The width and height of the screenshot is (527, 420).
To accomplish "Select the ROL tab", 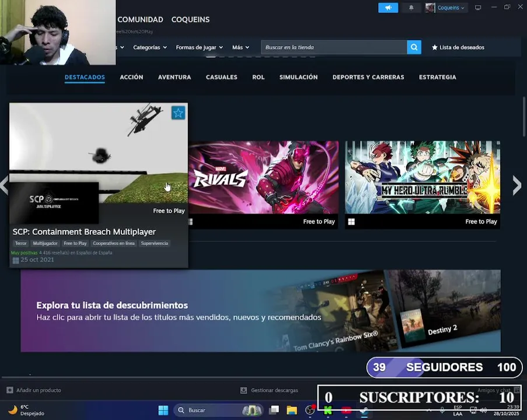I will [258, 77].
